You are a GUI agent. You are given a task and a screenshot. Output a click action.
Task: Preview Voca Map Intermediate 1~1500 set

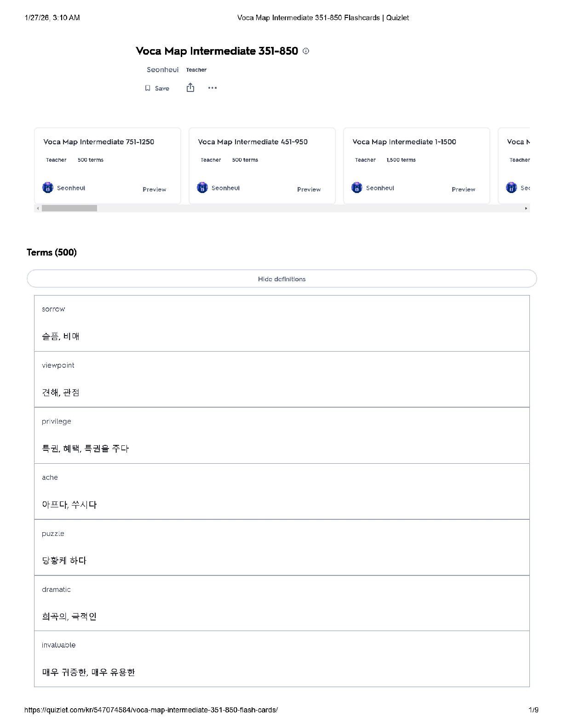pos(463,189)
